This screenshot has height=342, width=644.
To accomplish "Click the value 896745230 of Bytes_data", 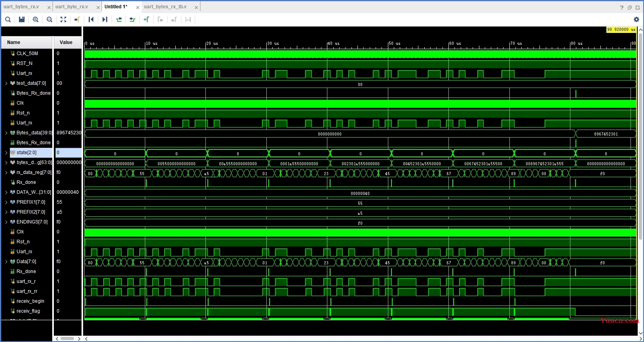I will [69, 133].
